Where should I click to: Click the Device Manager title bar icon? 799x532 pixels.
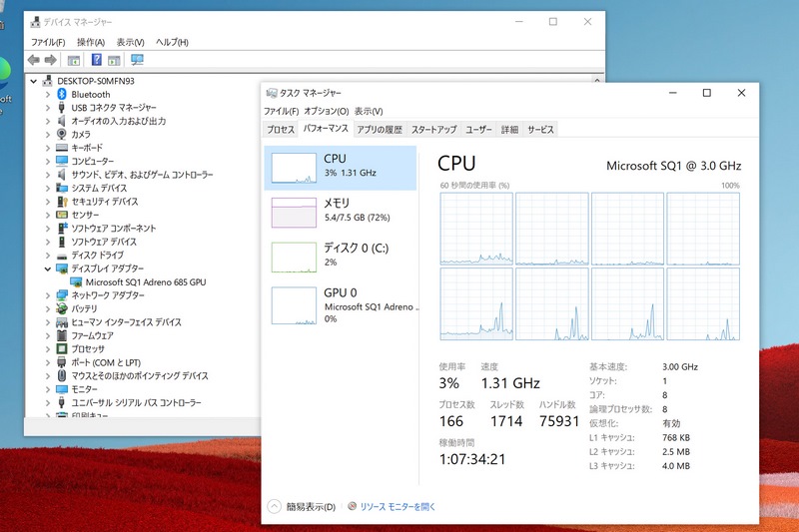(x=36, y=22)
